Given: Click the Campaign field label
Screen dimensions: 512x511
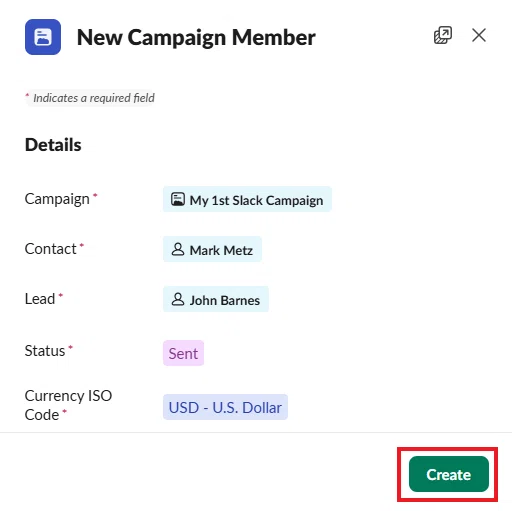Looking at the screenshot, I should (57, 199).
